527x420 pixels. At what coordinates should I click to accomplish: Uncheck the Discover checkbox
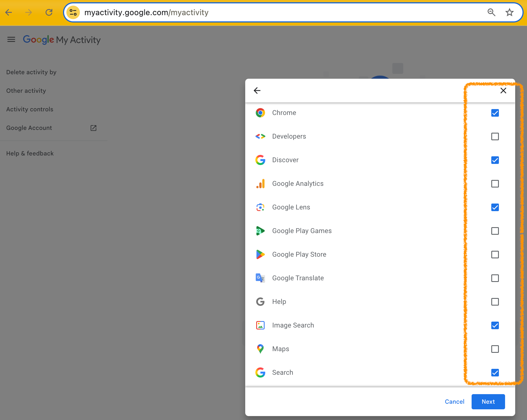(x=495, y=160)
